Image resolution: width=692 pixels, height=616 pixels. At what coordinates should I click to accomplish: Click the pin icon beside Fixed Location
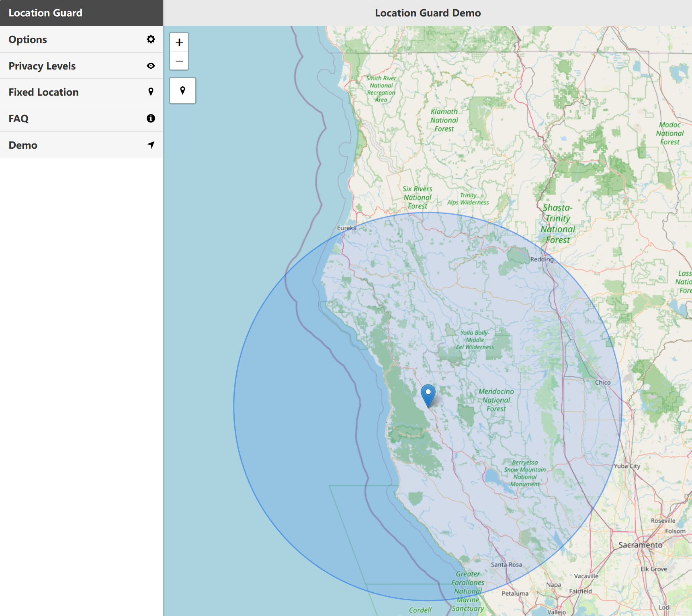point(151,92)
